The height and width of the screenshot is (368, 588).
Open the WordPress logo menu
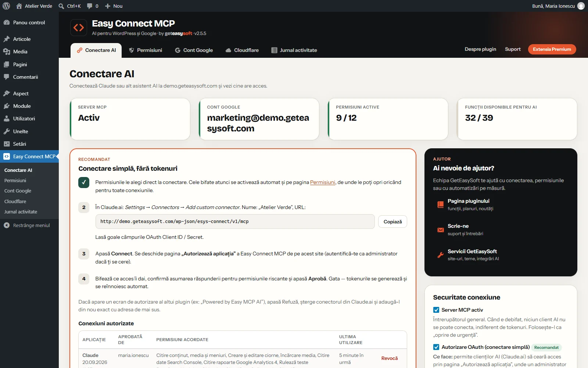[6, 6]
